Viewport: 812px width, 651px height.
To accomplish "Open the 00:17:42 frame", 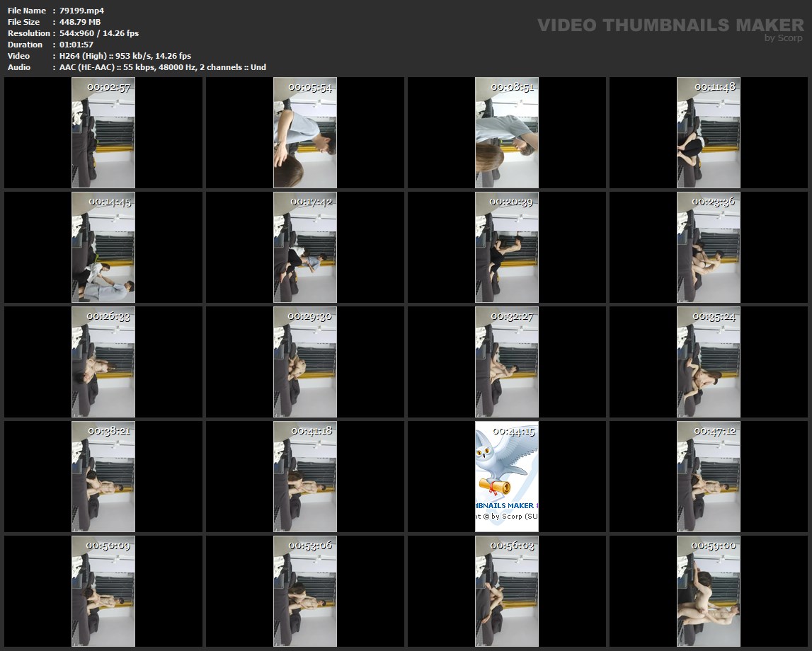I will (x=305, y=248).
